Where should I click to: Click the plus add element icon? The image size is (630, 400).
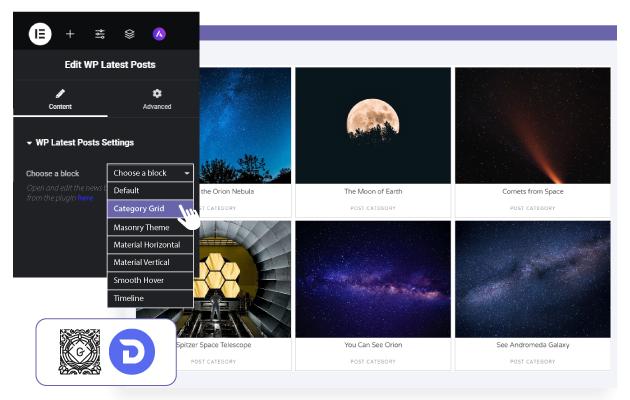(x=70, y=33)
